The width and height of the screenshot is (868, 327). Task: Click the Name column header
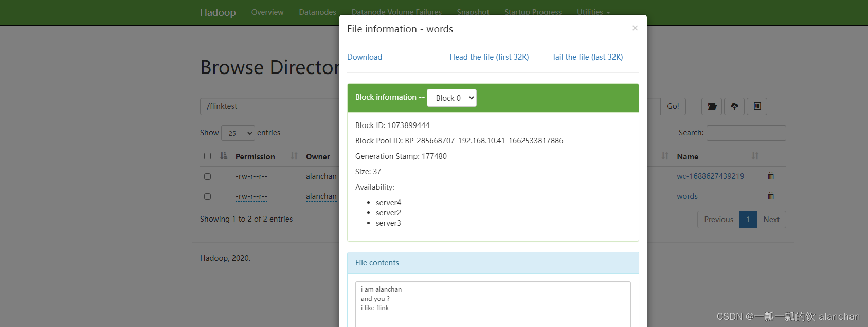coord(688,157)
